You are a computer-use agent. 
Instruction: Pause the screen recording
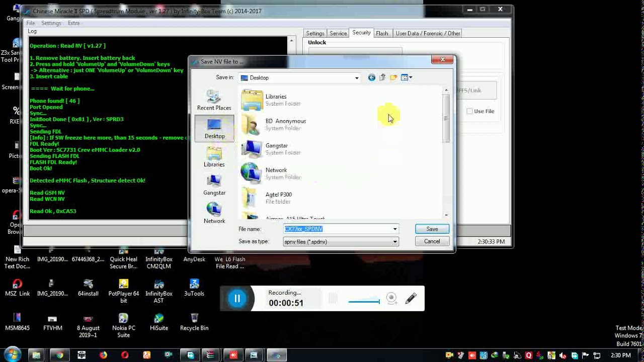(237, 299)
